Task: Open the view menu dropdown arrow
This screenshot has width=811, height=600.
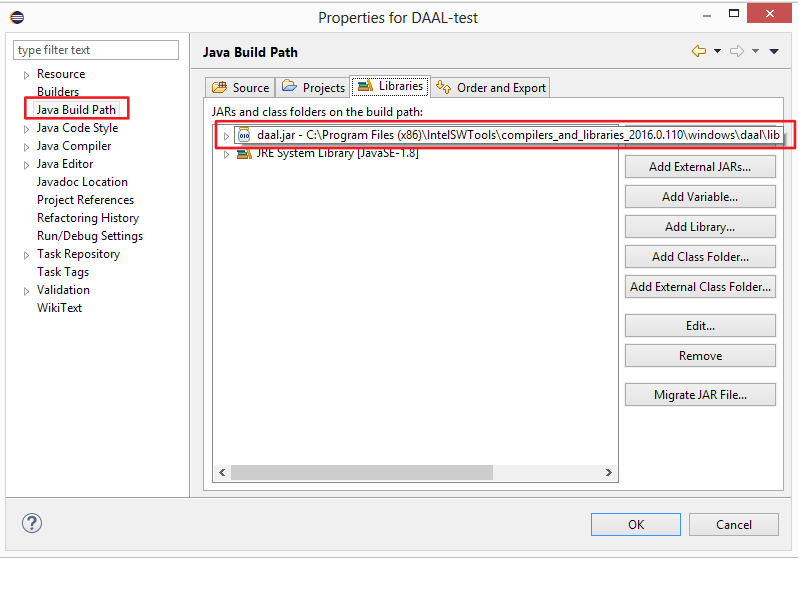Action: click(775, 52)
